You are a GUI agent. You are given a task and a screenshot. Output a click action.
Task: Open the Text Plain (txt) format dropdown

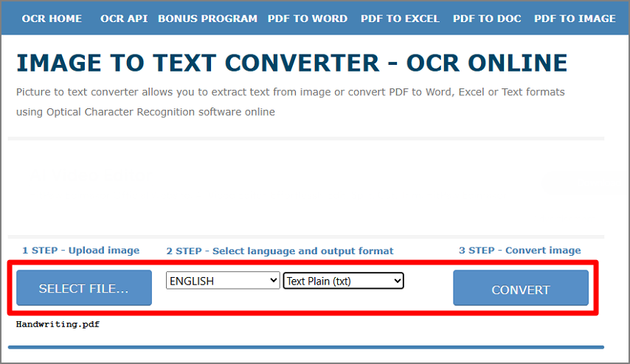(344, 281)
